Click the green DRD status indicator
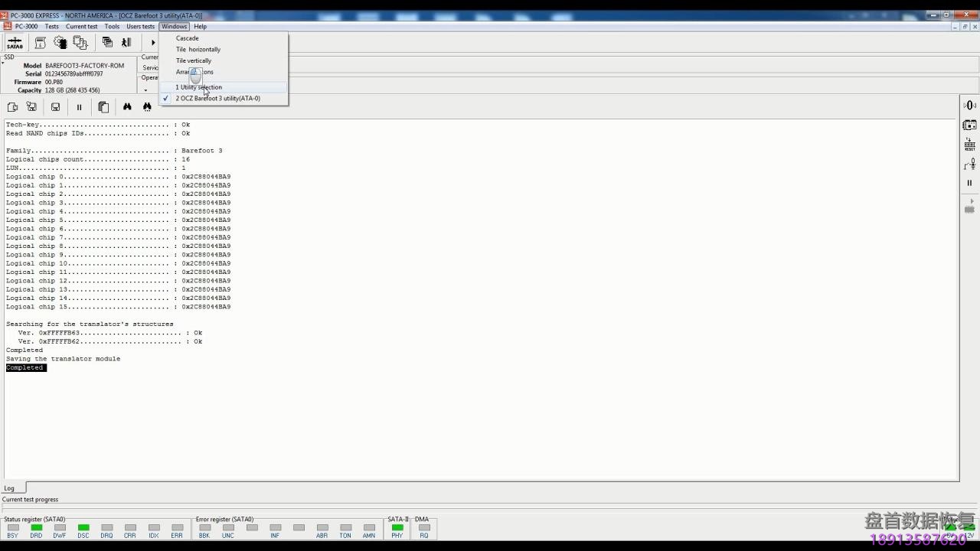The height and width of the screenshot is (551, 980). click(36, 527)
